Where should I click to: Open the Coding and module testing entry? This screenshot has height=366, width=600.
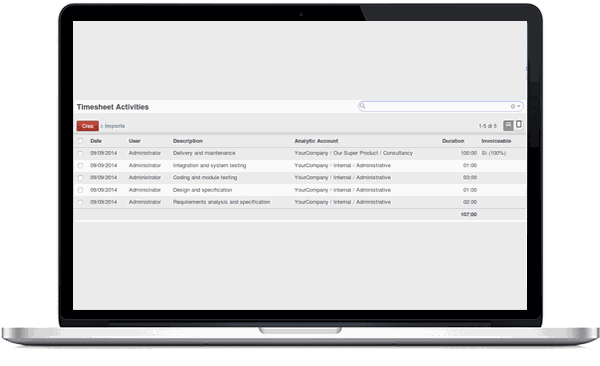pos(205,178)
